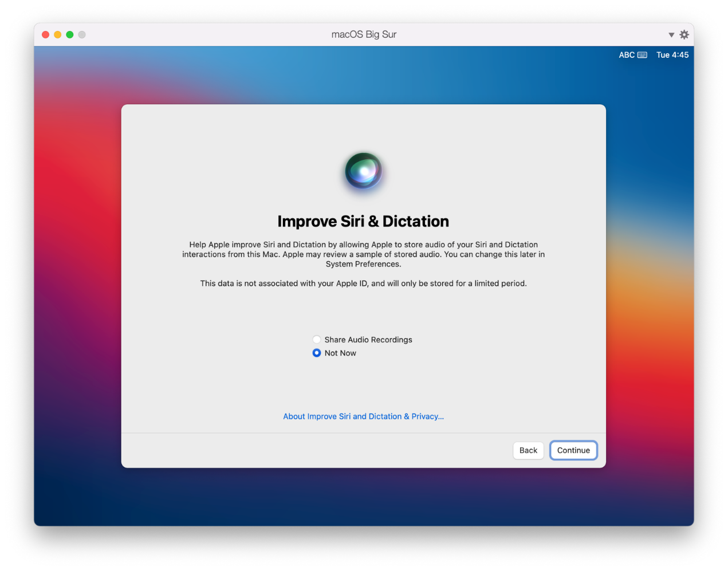Screen dimensions: 728x571
Task: Select the Not Now radio button
Action: point(317,353)
